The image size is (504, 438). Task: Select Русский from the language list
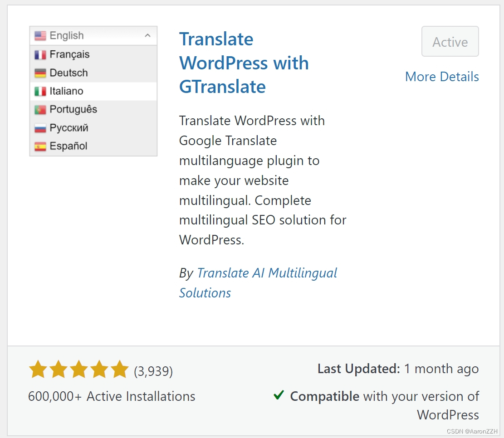(93, 128)
